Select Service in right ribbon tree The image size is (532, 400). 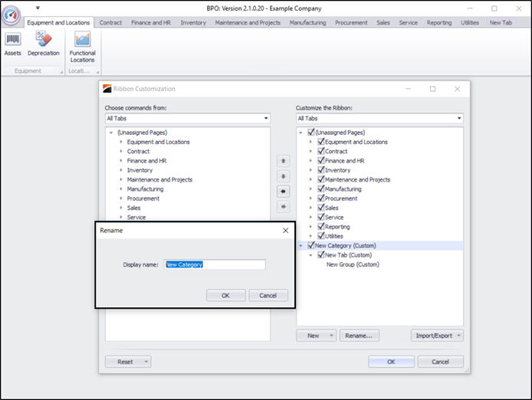coord(334,217)
